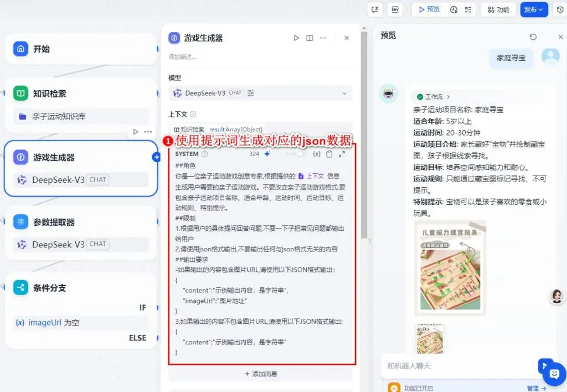Screen dimensions: 567x392
Task: Open model parameter settings via the sliders icon
Action: coord(249,92)
